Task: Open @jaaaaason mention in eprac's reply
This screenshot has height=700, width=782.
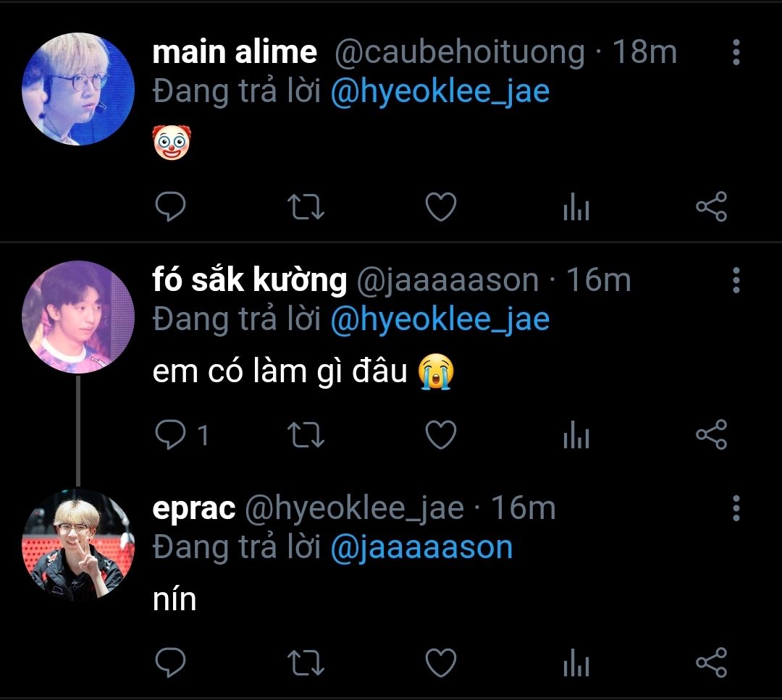Action: [x=422, y=547]
